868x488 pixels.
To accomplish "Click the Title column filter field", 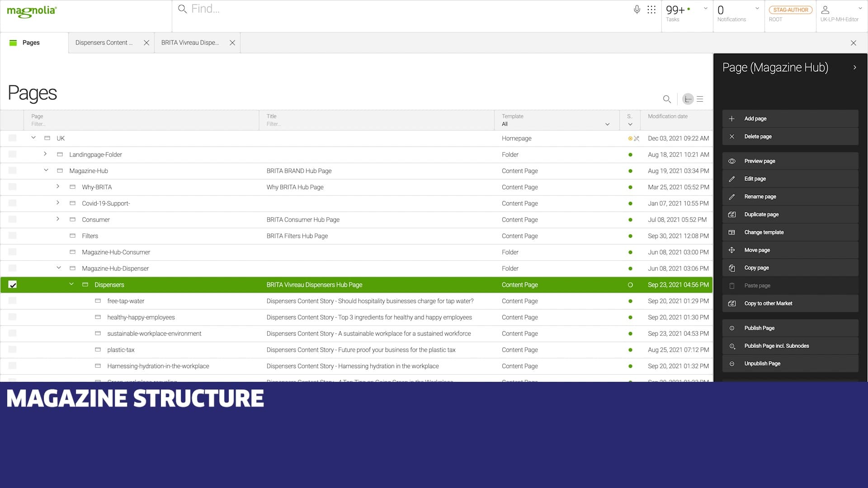I will pos(377,124).
